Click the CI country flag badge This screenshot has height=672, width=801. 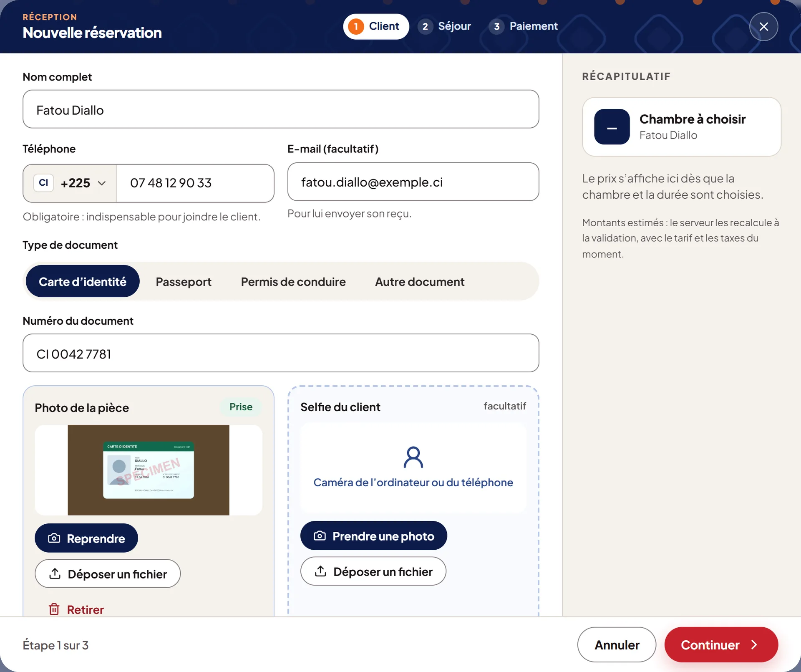(43, 183)
